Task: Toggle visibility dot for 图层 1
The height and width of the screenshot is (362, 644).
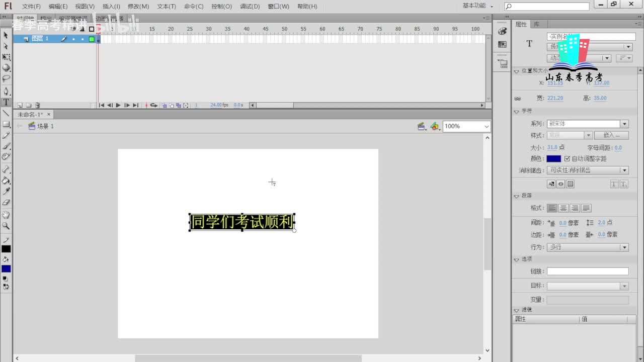Action: pyautogui.click(x=73, y=39)
